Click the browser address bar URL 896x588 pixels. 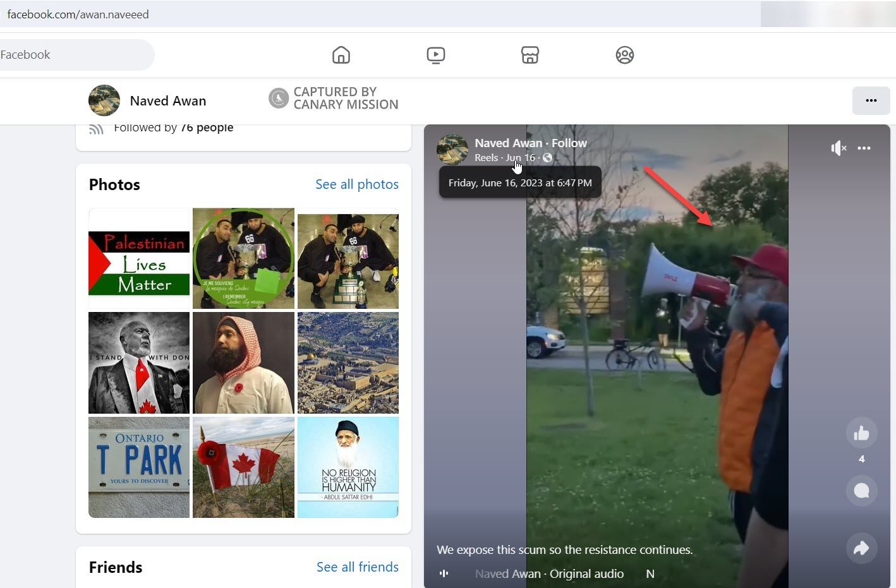pos(78,14)
